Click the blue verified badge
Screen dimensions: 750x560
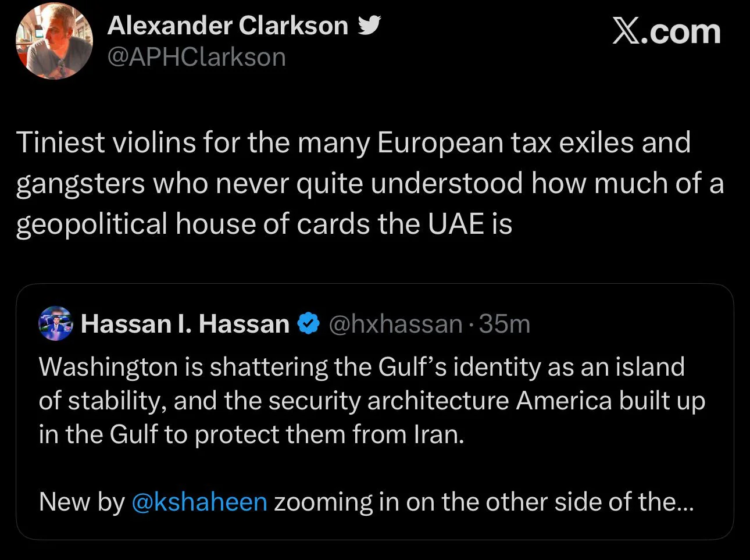click(309, 323)
